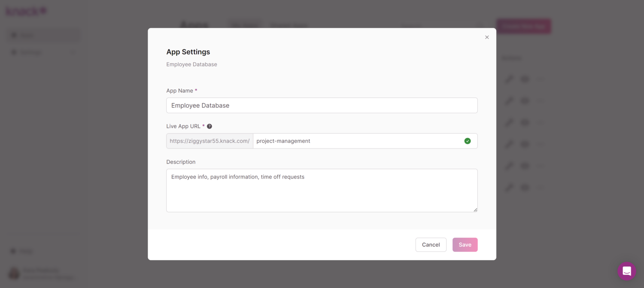Focus the App Name text field
Viewport: 644px width, 288px height.
(322, 106)
